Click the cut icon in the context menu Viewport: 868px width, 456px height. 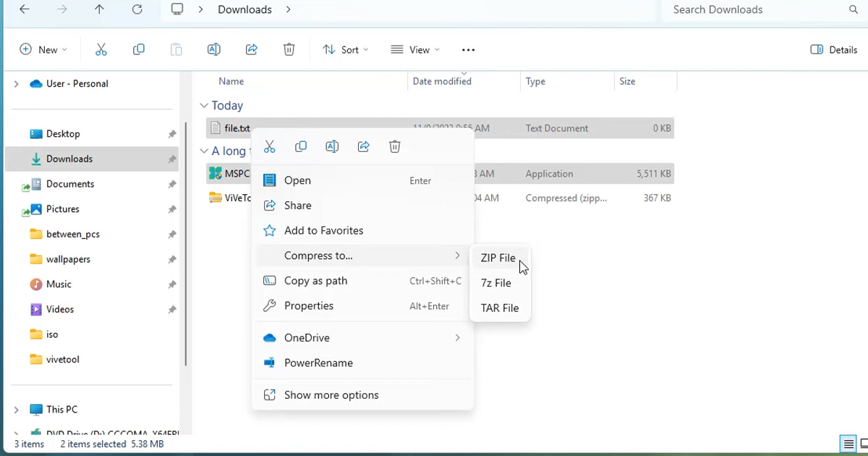pyautogui.click(x=270, y=147)
